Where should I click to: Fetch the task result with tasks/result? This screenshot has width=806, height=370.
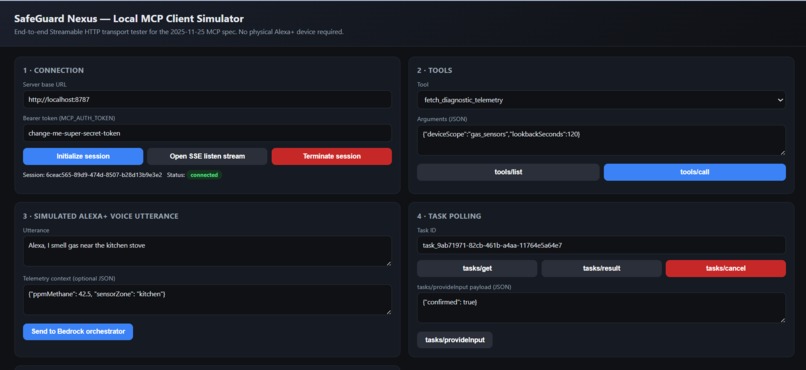601,268
